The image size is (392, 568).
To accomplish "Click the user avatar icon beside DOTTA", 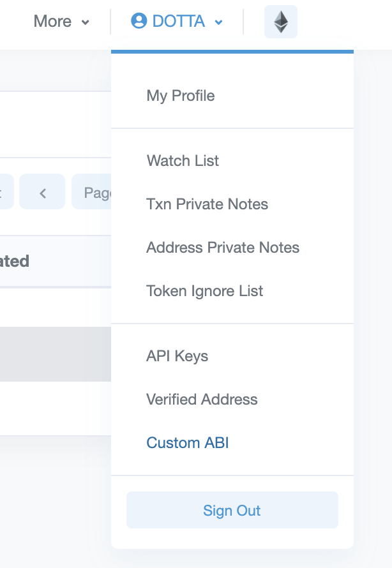I will [139, 21].
